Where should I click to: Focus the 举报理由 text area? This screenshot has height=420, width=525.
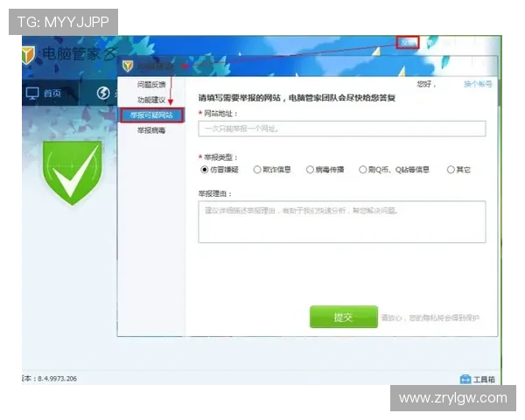(342, 221)
